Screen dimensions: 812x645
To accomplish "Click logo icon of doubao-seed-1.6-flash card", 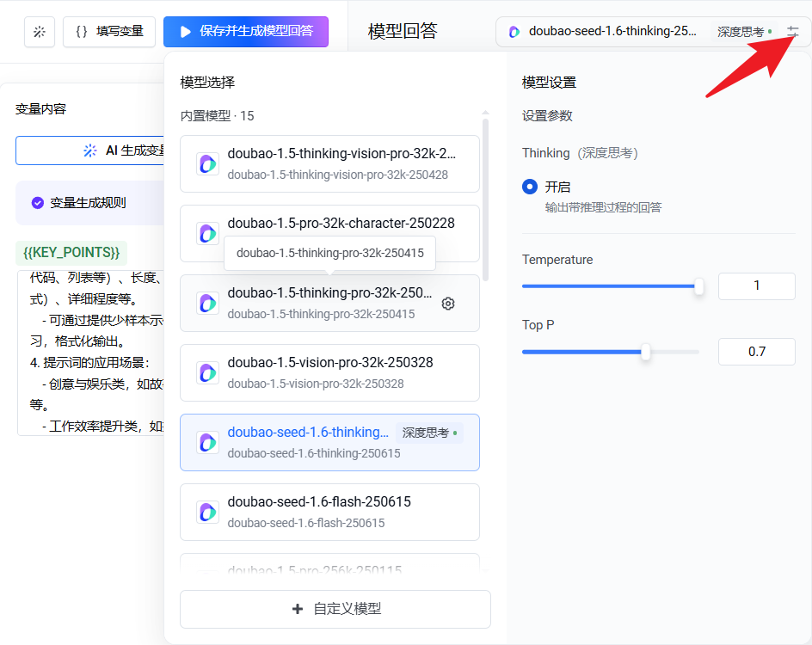I will (208, 512).
